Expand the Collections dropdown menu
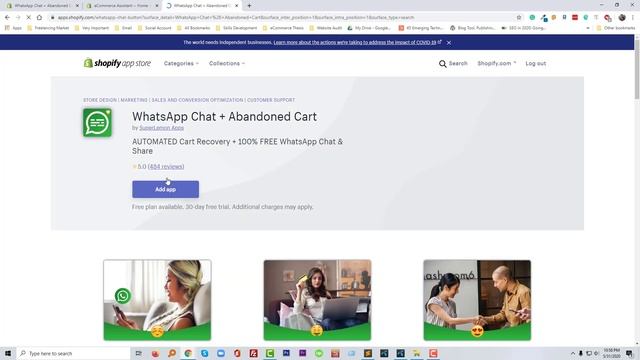Image resolution: width=640 pixels, height=360 pixels. tap(227, 64)
